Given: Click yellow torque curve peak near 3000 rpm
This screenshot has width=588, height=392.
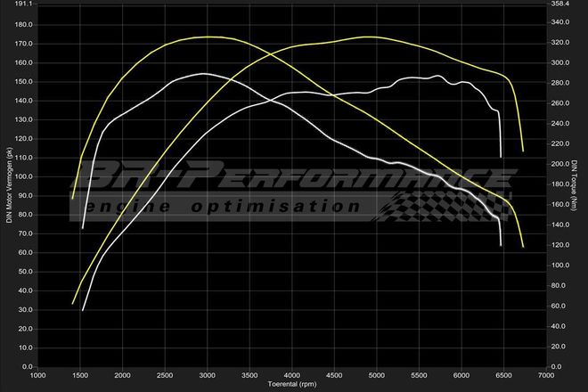Looking at the screenshot, I should [208, 37].
